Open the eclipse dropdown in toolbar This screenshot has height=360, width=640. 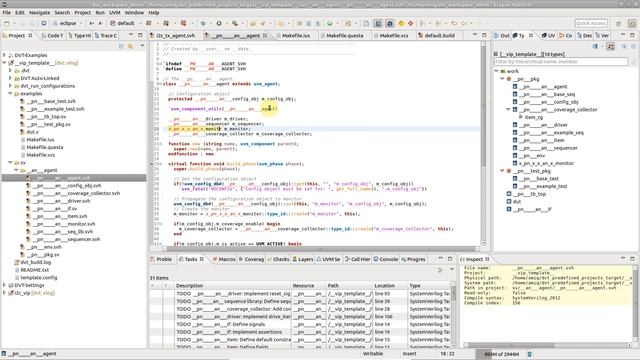(81, 23)
